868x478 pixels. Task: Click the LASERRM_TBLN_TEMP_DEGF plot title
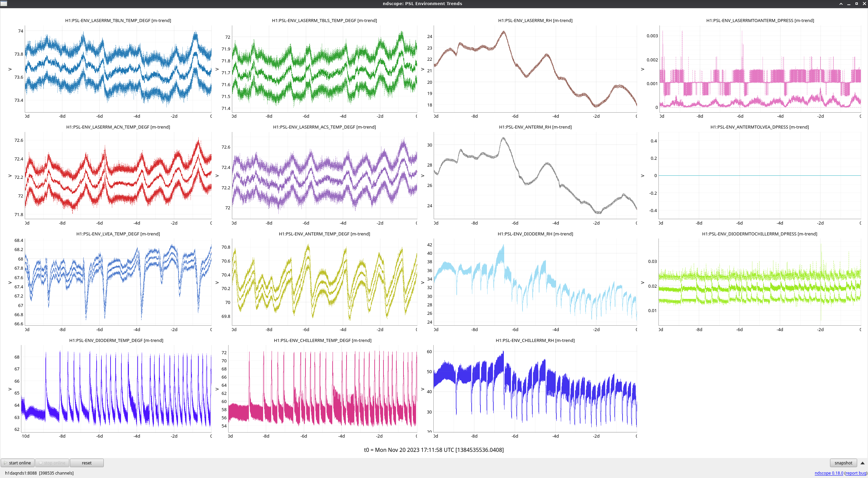(x=118, y=20)
